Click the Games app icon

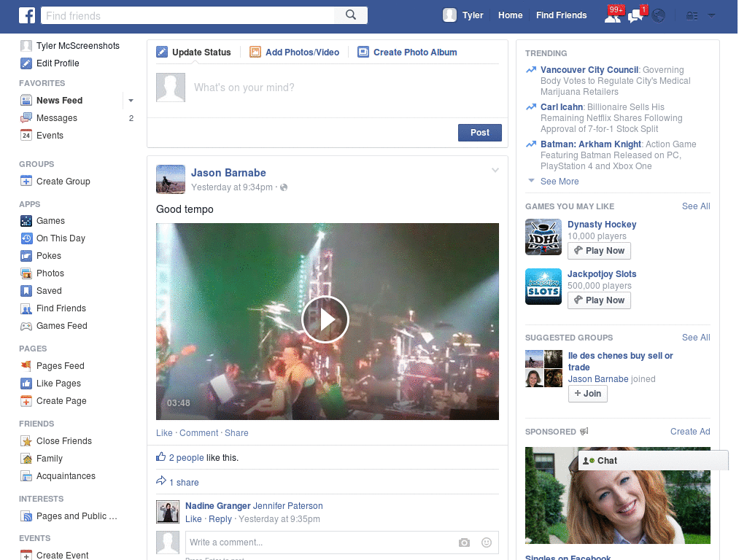[26, 221]
